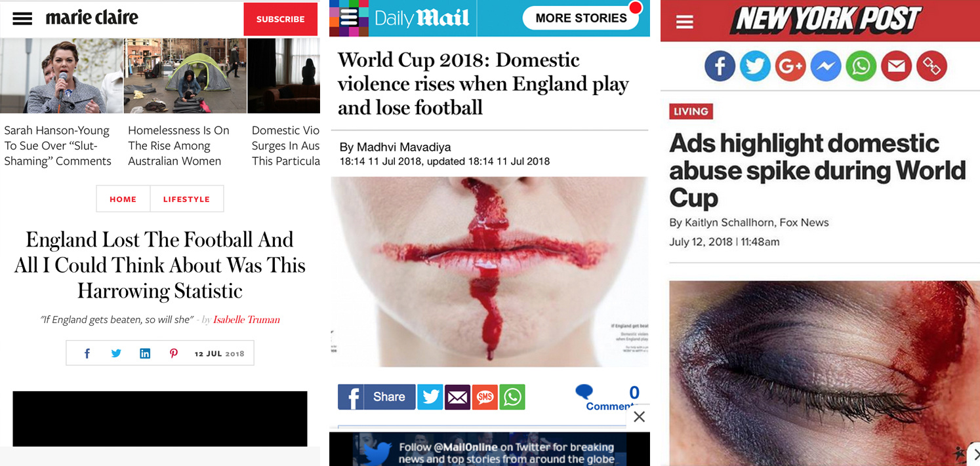Viewport: 980px width, 466px height.
Task: Copy link using the red chain icon
Action: [932, 66]
